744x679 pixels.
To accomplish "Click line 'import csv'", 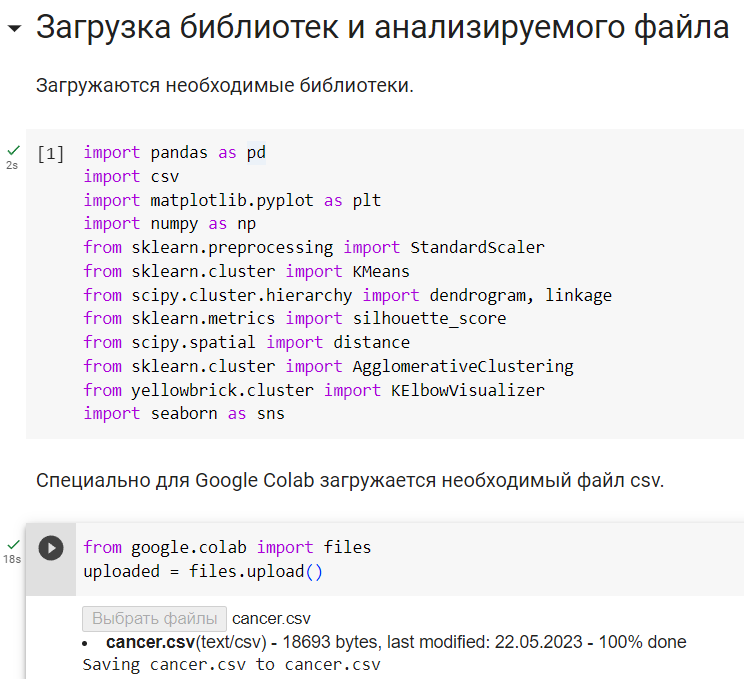I will click(131, 177).
